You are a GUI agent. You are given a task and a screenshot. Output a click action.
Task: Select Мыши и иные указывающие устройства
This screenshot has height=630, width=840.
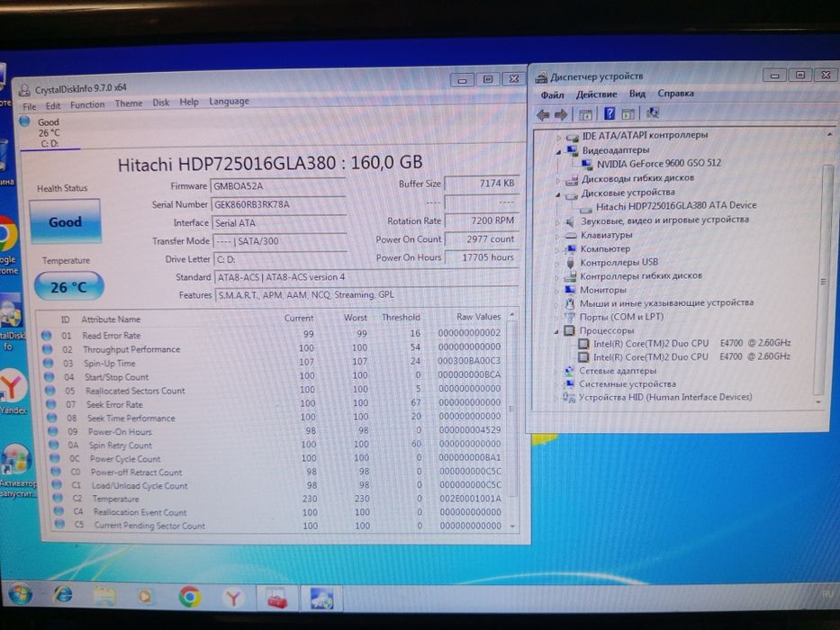[666, 303]
